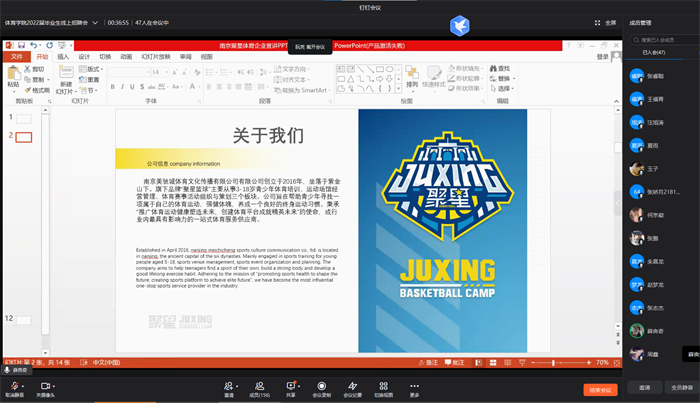Click the reading view icon in status bar
Screen dimensions: 700x403
point(508,363)
